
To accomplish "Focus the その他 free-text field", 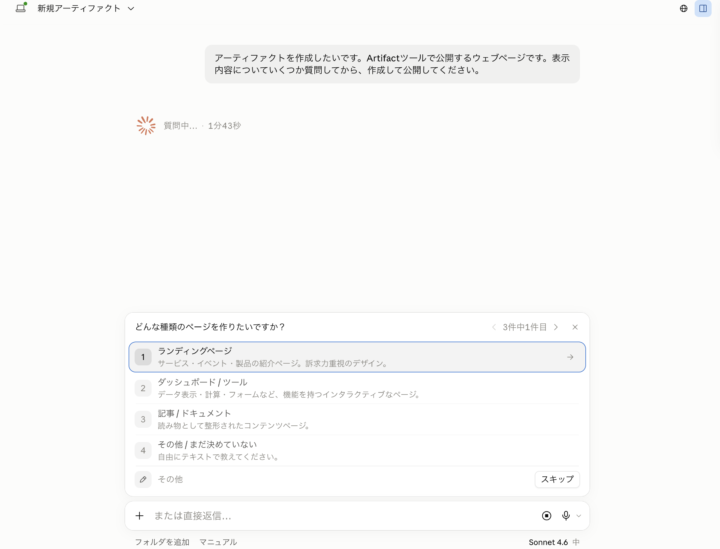I will coord(343,479).
